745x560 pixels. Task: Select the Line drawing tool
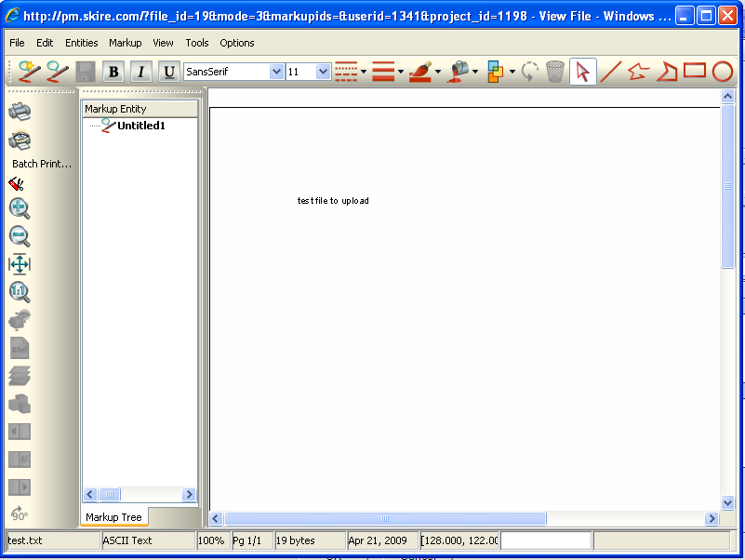611,72
